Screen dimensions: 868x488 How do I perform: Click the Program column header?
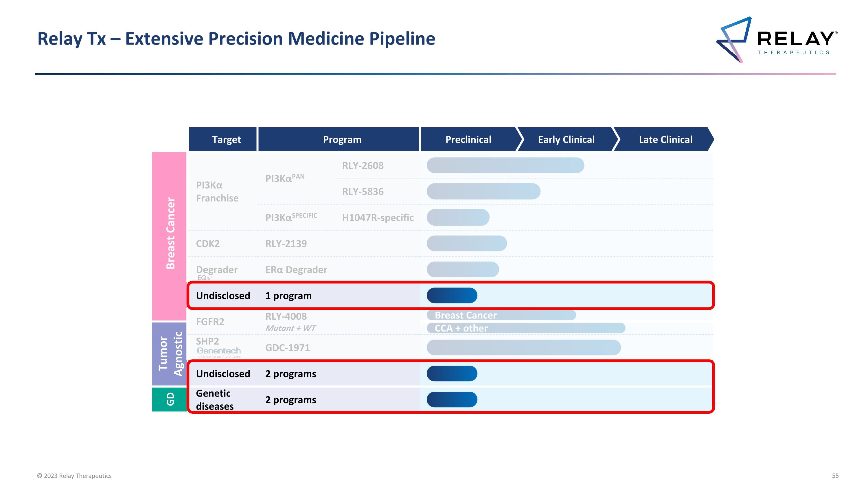(342, 139)
